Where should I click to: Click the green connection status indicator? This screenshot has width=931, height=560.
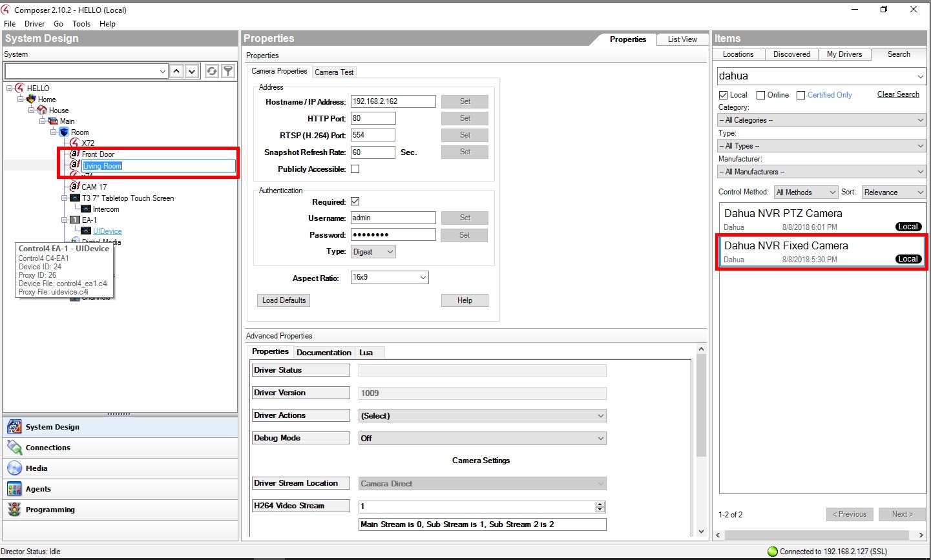(772, 552)
